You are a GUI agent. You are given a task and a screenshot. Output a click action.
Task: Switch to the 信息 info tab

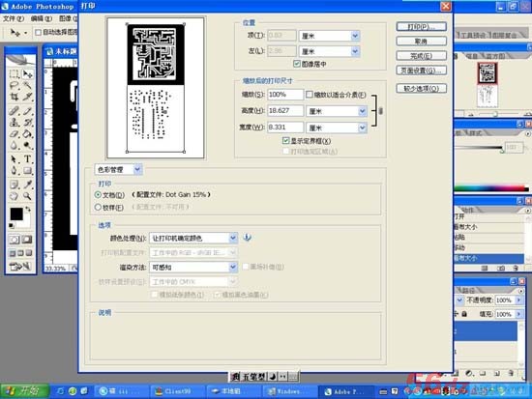472,56
